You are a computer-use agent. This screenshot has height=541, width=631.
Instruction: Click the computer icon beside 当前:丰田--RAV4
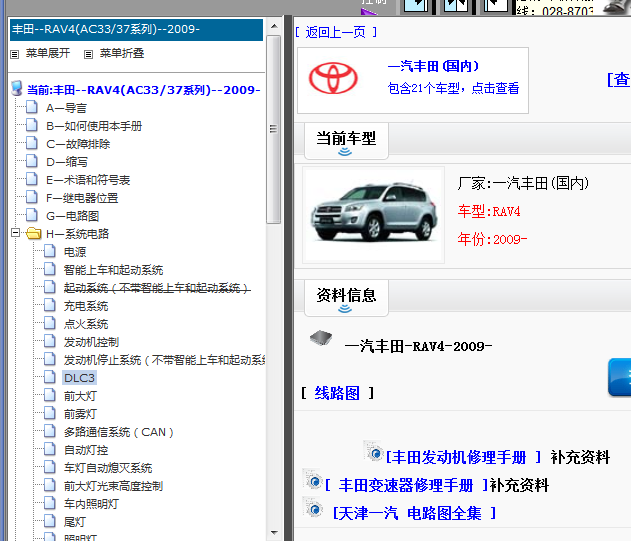(17, 88)
